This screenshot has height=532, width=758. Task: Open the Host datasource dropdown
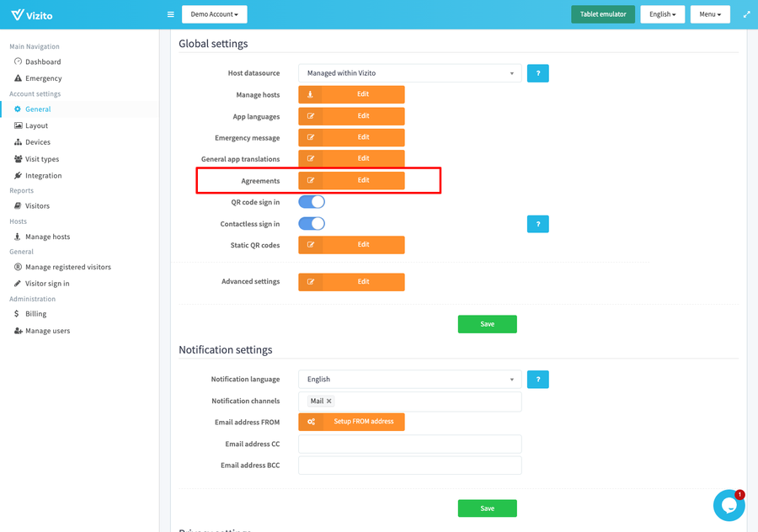pos(409,73)
